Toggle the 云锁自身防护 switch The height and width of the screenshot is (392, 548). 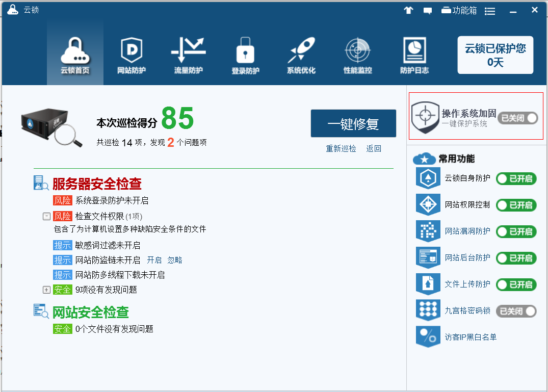(516, 178)
